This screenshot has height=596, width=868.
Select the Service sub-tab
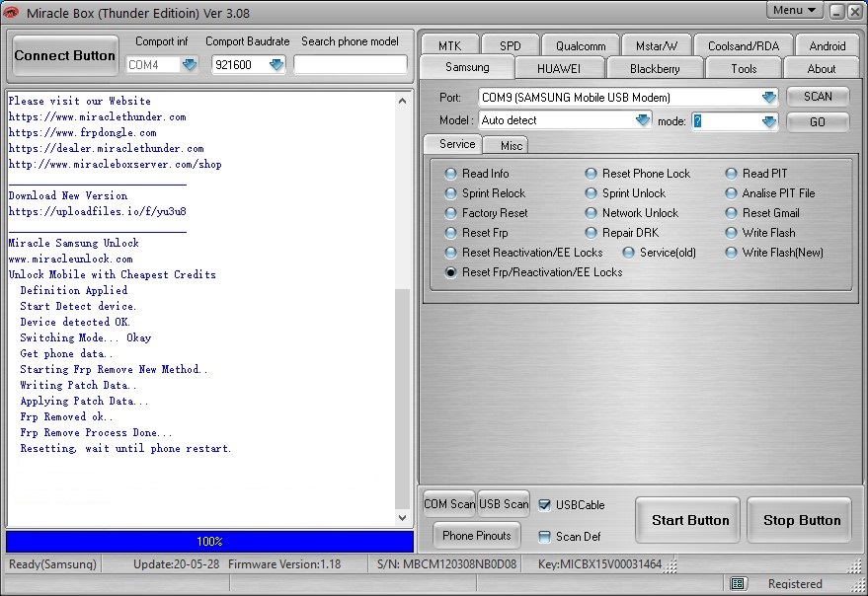[454, 144]
